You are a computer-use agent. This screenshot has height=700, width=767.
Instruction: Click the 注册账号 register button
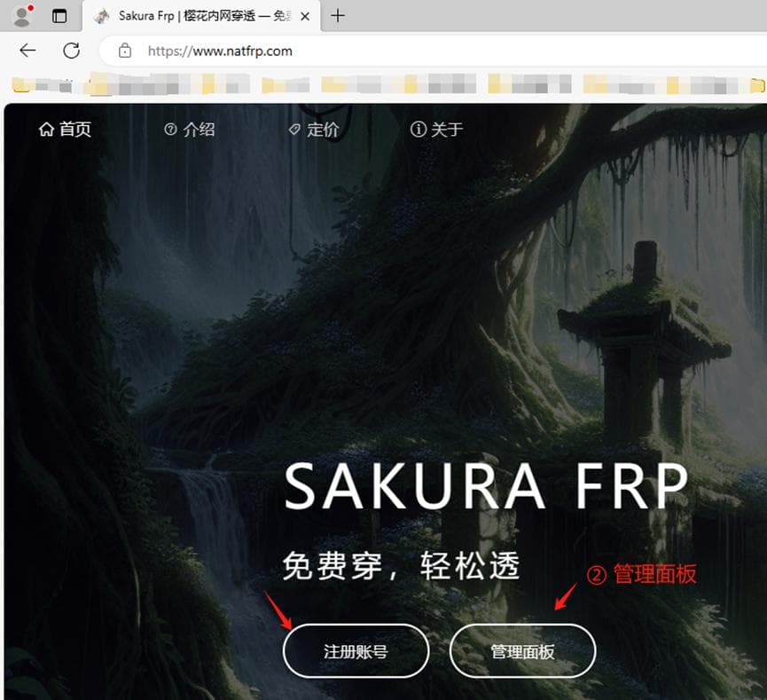click(356, 651)
